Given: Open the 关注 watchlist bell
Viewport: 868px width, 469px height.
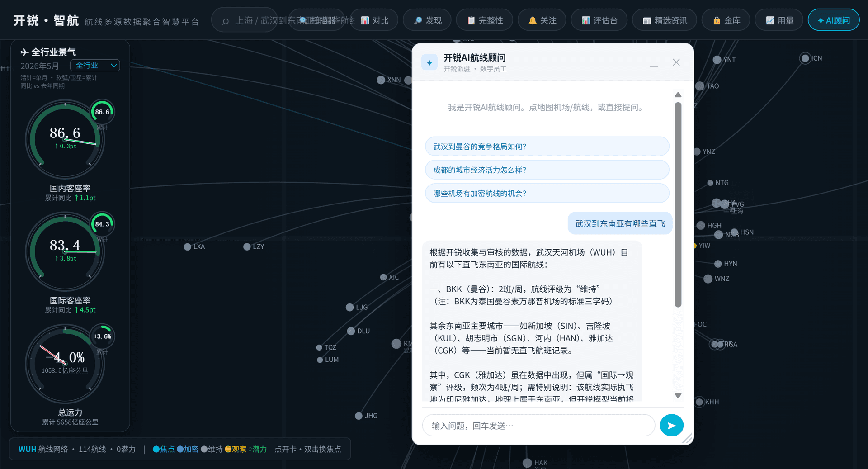Looking at the screenshot, I should (542, 20).
